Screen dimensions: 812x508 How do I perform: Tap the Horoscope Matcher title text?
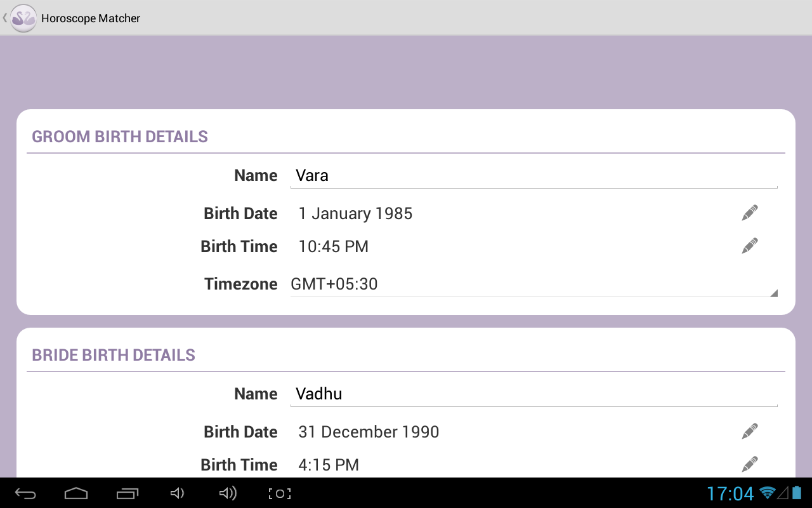(x=91, y=18)
